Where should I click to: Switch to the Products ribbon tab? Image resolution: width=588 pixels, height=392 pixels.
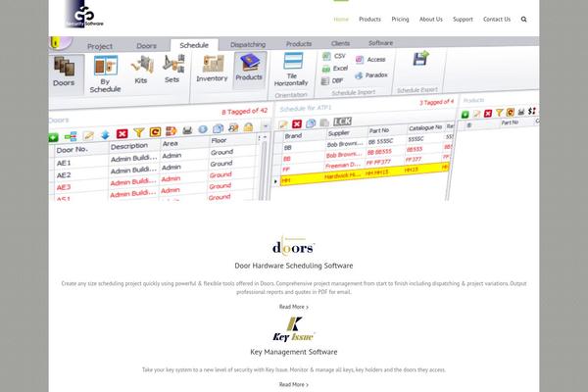coord(299,44)
